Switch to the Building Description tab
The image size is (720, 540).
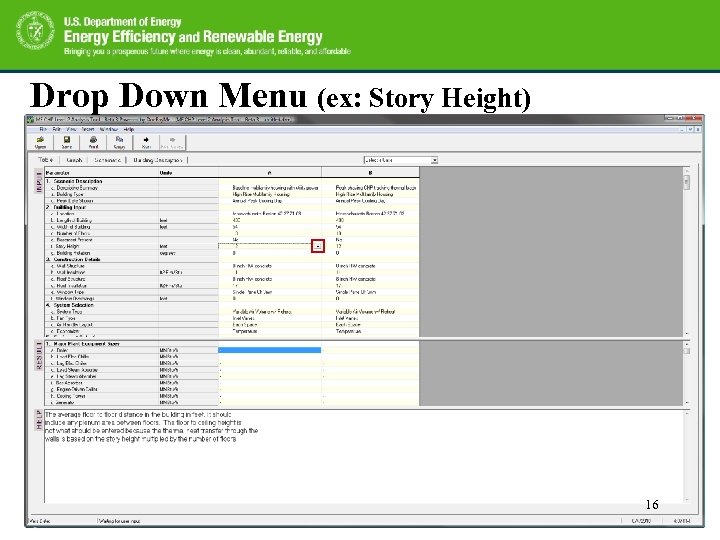click(158, 160)
